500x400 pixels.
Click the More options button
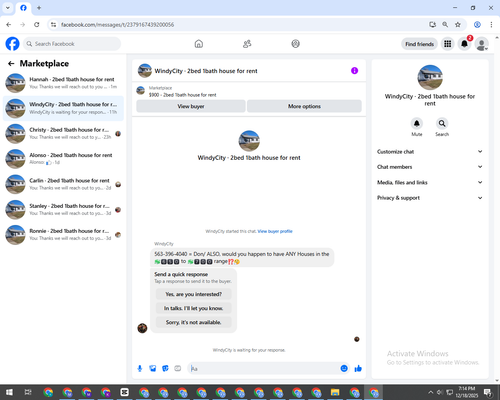pyautogui.click(x=304, y=106)
